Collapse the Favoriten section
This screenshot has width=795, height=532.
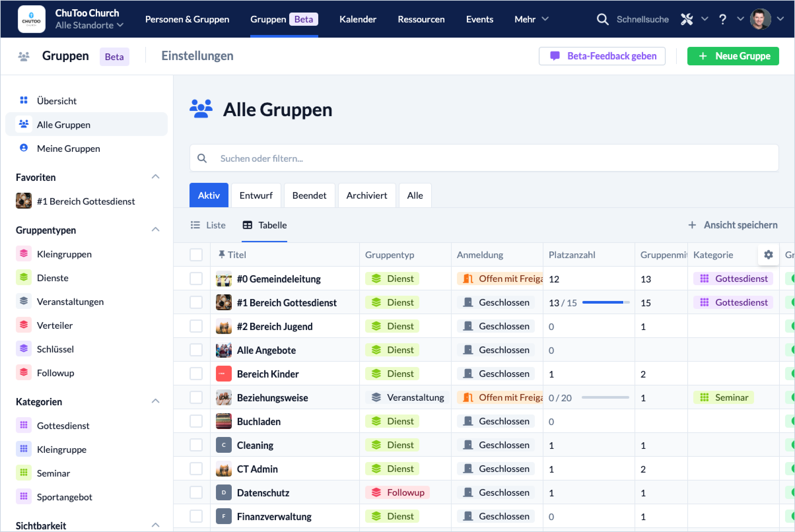(x=156, y=177)
